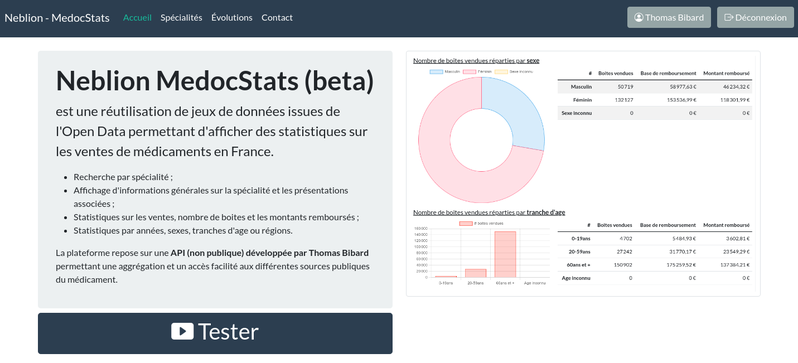Launch the demo with the Tester button
The height and width of the screenshot is (363, 798).
215,333
